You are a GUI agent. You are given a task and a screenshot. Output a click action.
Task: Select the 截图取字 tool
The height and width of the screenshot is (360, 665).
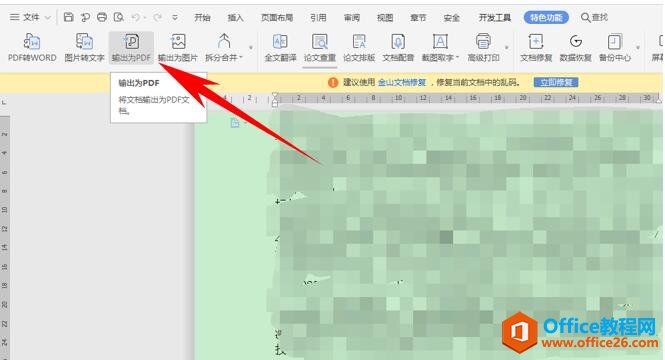point(440,48)
